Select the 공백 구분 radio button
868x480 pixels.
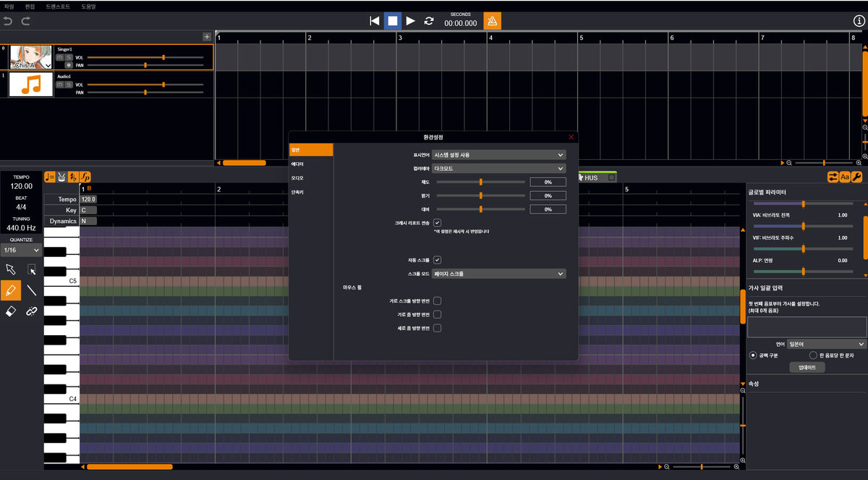pyautogui.click(x=753, y=355)
